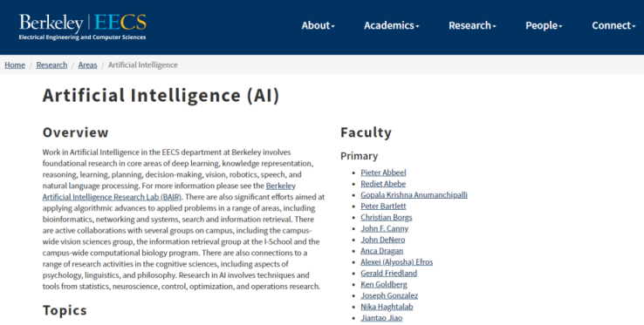644x325 pixels.
Task: Open Pieter Abbeel's faculty page
Action: coord(383,173)
